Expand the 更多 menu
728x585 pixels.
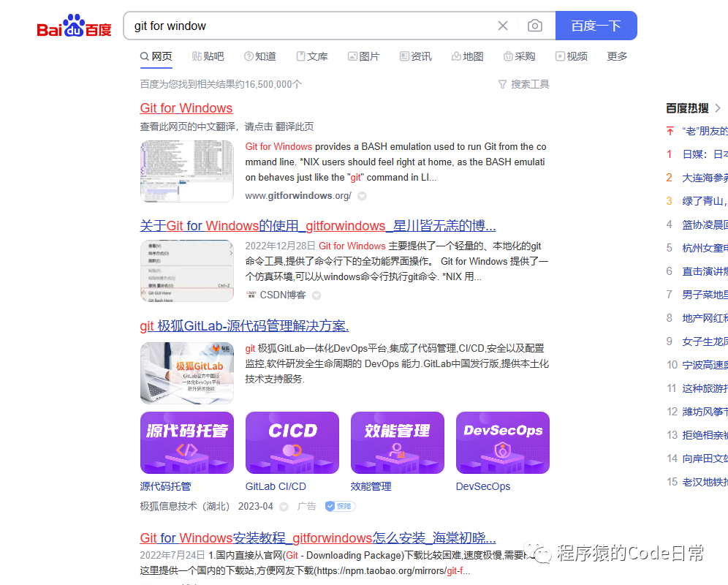617,56
